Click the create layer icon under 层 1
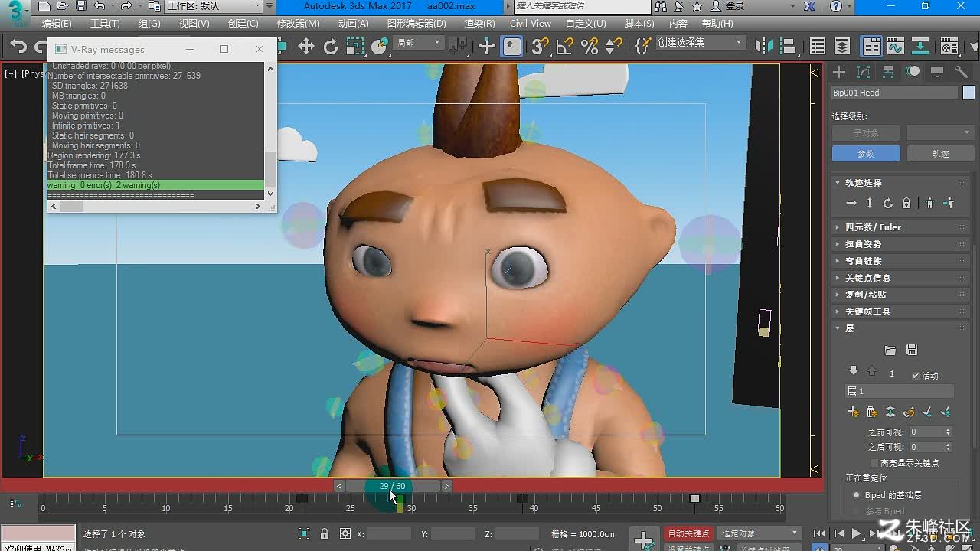 (853, 412)
